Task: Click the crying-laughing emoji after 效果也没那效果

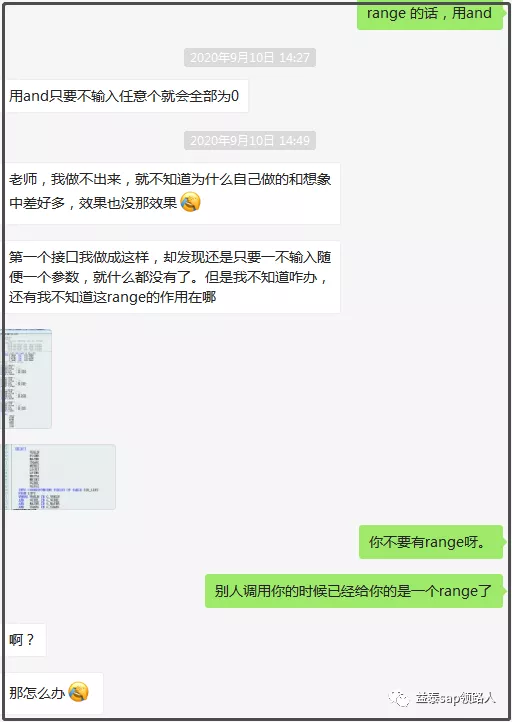Action: pyautogui.click(x=190, y=203)
